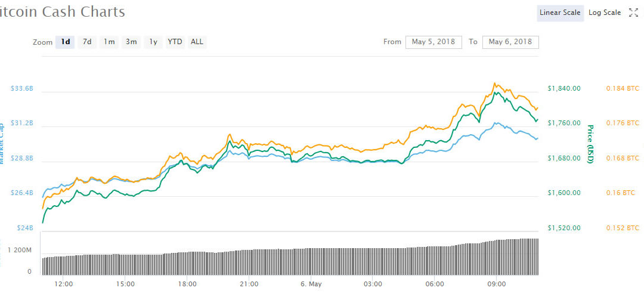Click the 06:00 time axis label
This screenshot has width=644, height=300.
(435, 284)
